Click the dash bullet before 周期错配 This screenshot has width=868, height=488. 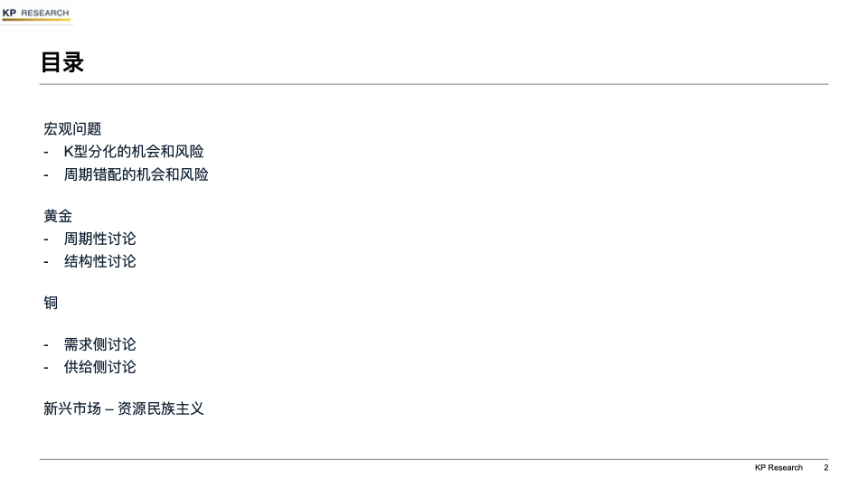(46, 175)
